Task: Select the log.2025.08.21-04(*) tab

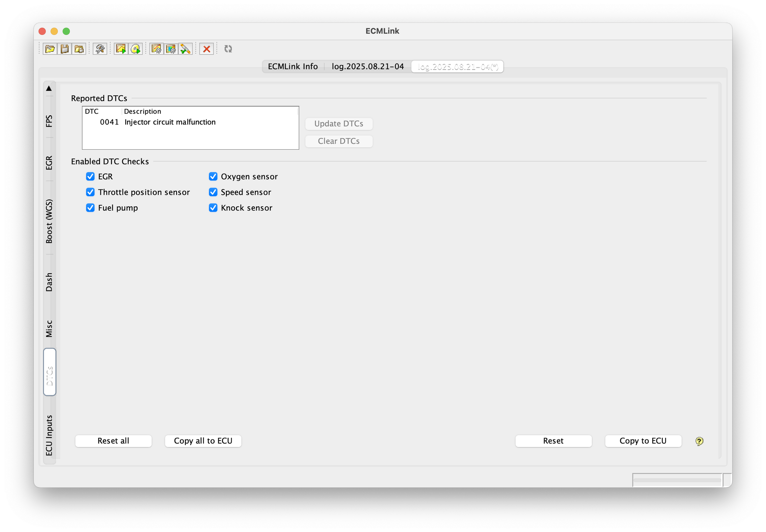Action: 458,67
